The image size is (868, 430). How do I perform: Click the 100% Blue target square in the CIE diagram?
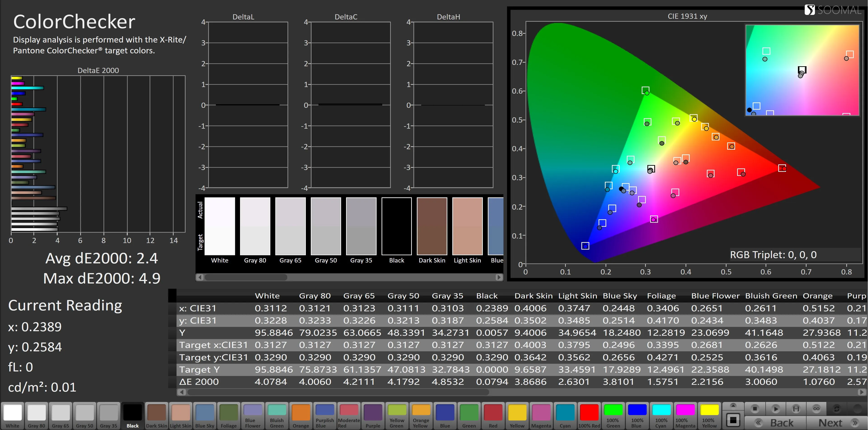(585, 246)
